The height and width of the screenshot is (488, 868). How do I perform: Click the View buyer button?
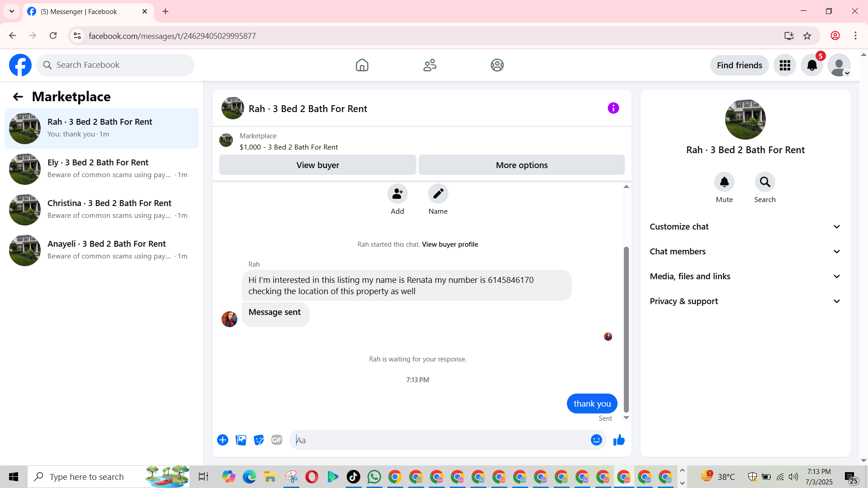tap(317, 165)
